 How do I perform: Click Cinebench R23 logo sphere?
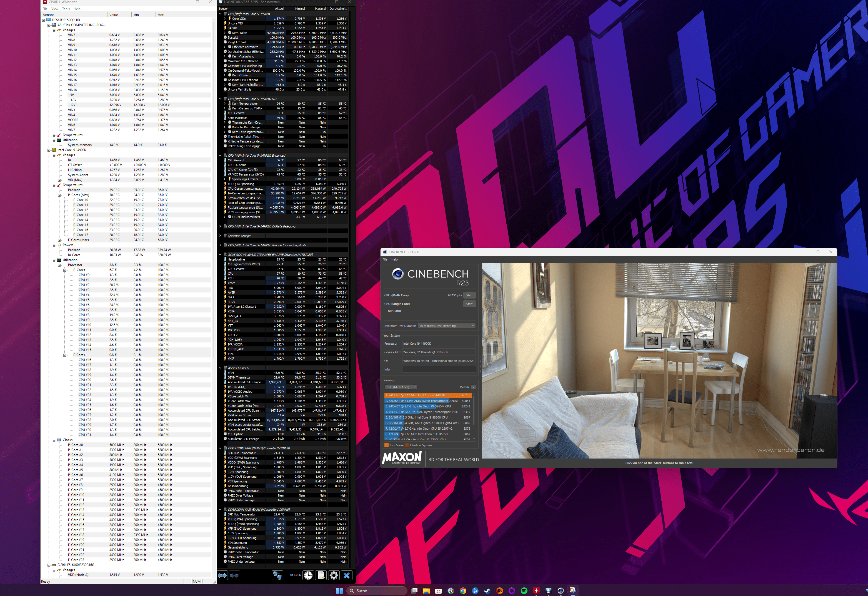pyautogui.click(x=398, y=274)
